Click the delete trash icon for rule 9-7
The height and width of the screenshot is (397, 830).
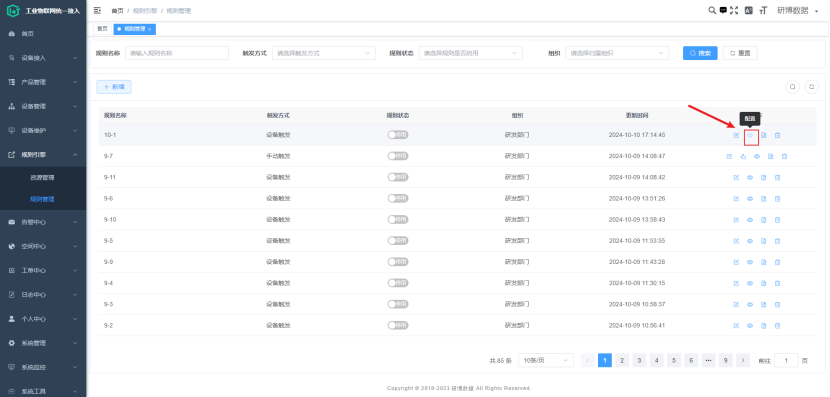[784, 156]
